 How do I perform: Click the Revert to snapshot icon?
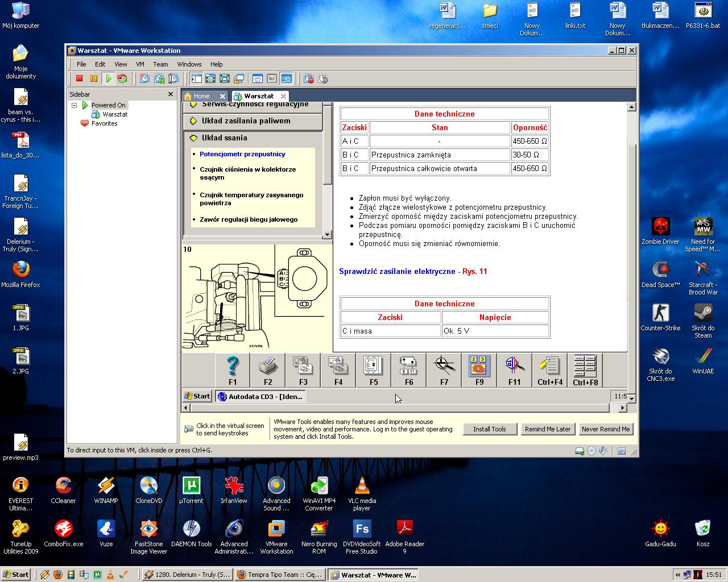coord(159,78)
